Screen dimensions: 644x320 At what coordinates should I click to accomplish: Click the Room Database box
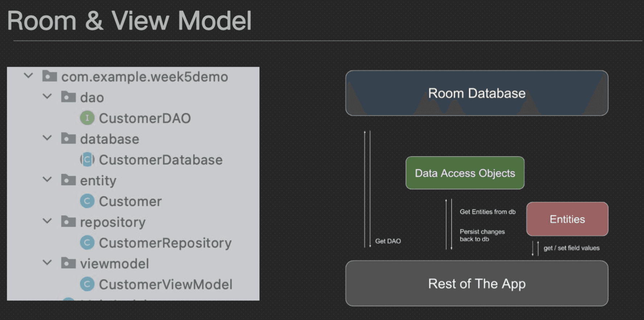pyautogui.click(x=477, y=93)
